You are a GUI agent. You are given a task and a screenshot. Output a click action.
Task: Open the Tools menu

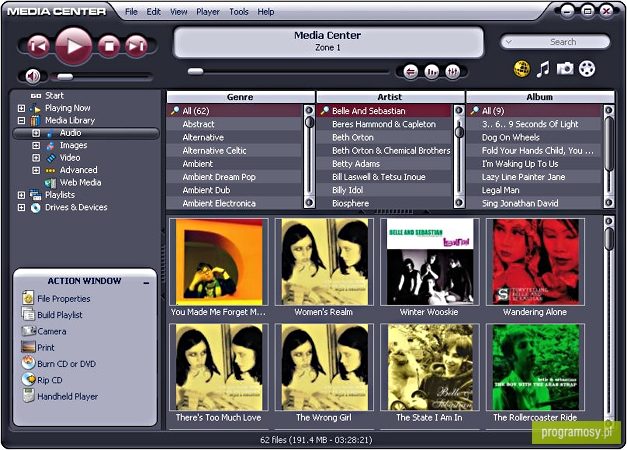pos(239,12)
